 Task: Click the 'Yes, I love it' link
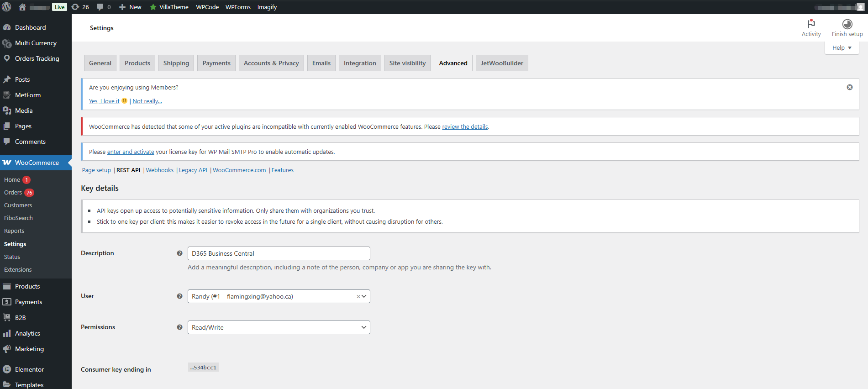coord(104,101)
